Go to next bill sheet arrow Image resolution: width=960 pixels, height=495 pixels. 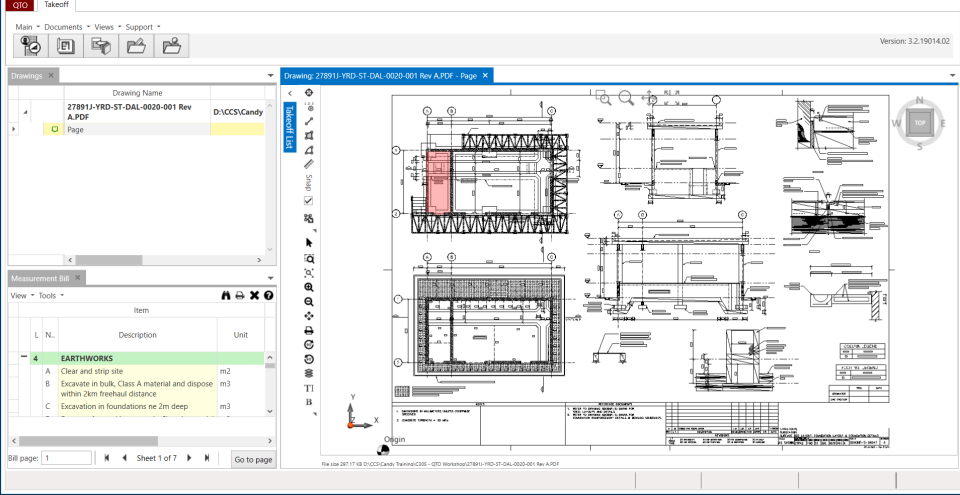tap(189, 458)
